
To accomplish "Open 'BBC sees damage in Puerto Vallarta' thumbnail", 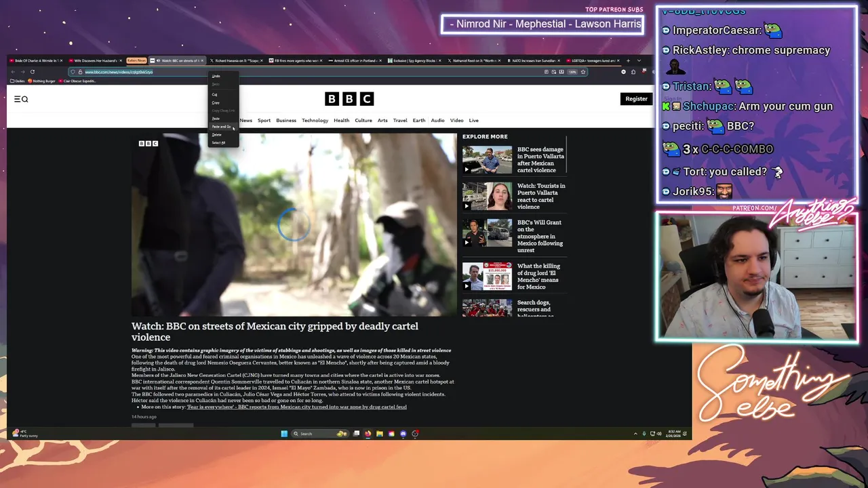I will click(x=487, y=160).
